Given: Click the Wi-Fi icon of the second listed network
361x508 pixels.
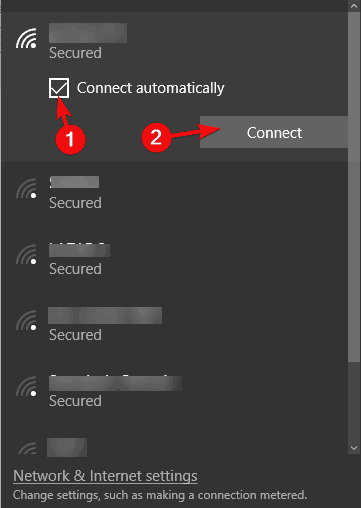Looking at the screenshot, I should pyautogui.click(x=26, y=189).
